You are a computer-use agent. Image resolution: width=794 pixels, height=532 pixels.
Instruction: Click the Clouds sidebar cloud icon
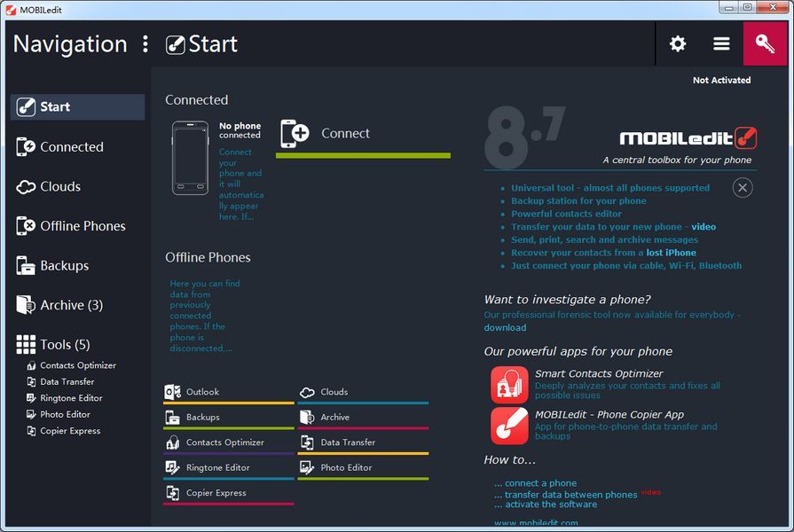coord(26,187)
